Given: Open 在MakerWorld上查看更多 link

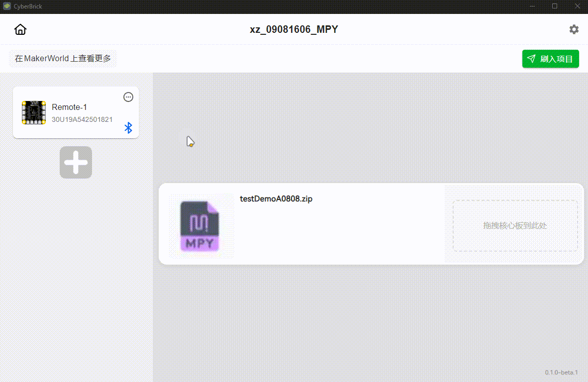Looking at the screenshot, I should pyautogui.click(x=63, y=59).
